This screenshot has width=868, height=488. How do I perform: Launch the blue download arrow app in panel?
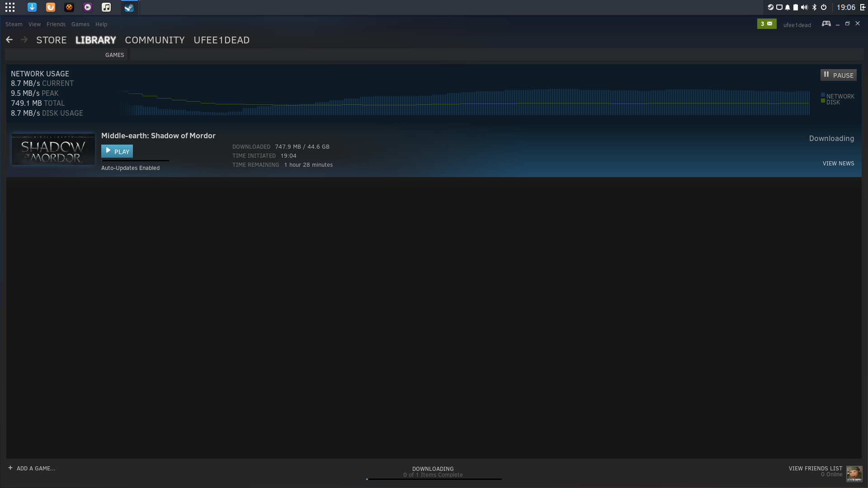click(x=32, y=7)
